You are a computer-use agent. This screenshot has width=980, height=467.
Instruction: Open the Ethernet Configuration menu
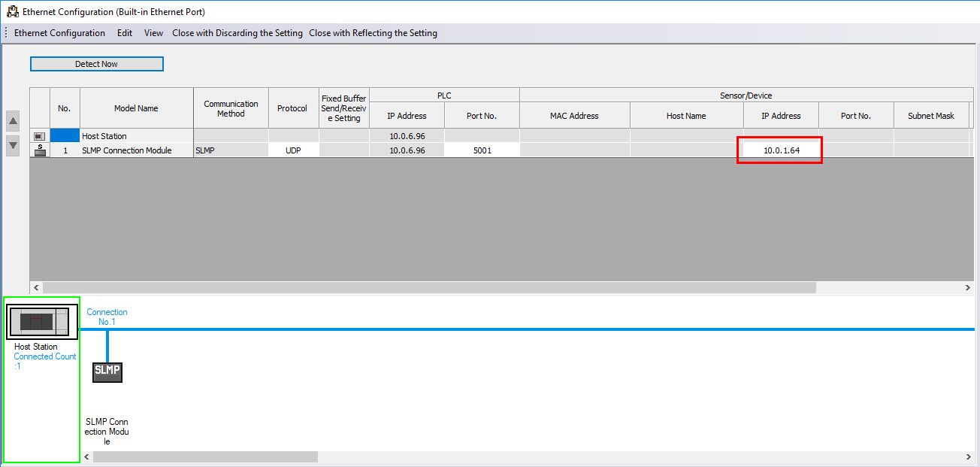59,33
